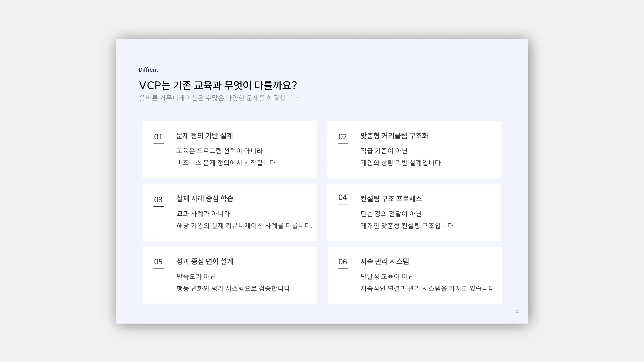Click the slide page number '4'
Image resolution: width=644 pixels, height=362 pixels.
coord(517,312)
